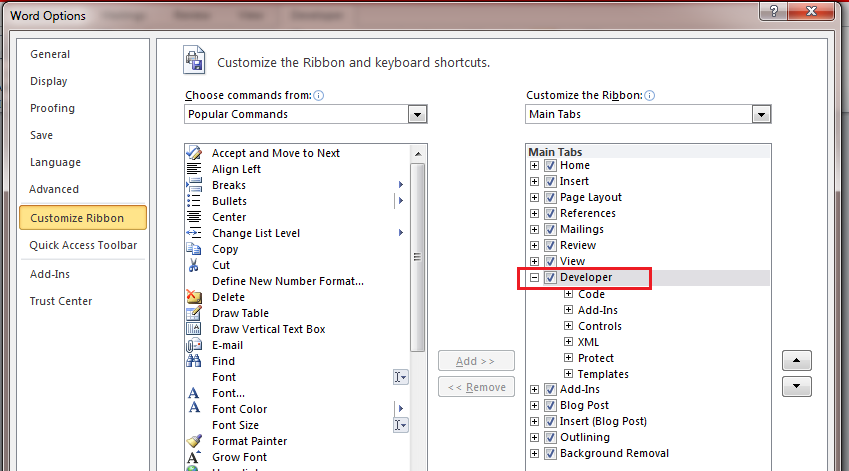Open the Breaks submenu arrow
The height and width of the screenshot is (471, 849).
coord(401,185)
